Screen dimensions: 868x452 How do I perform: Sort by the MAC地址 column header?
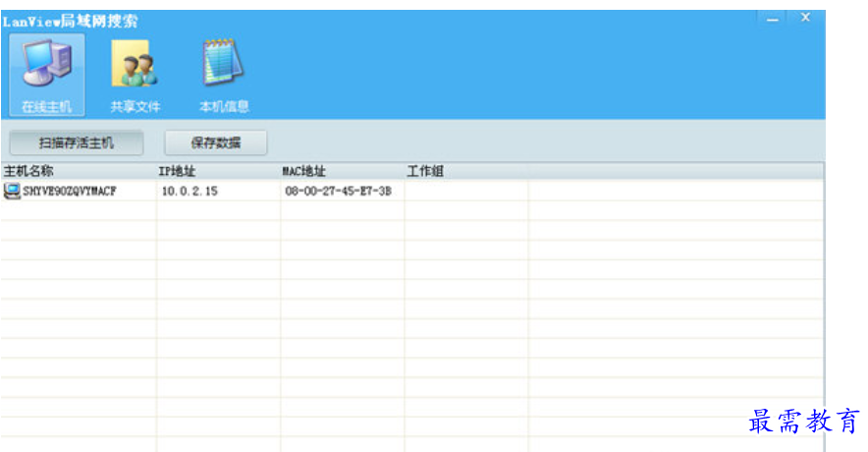[303, 172]
